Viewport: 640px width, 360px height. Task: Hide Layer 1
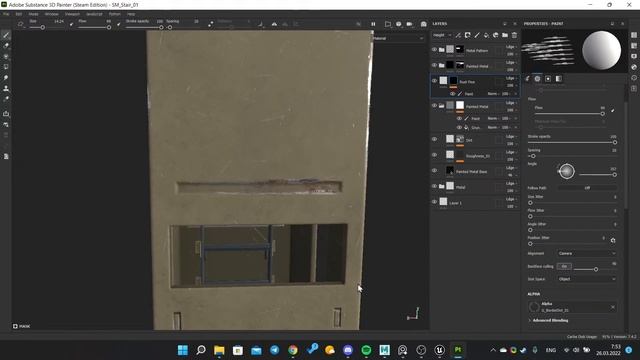coord(434,202)
